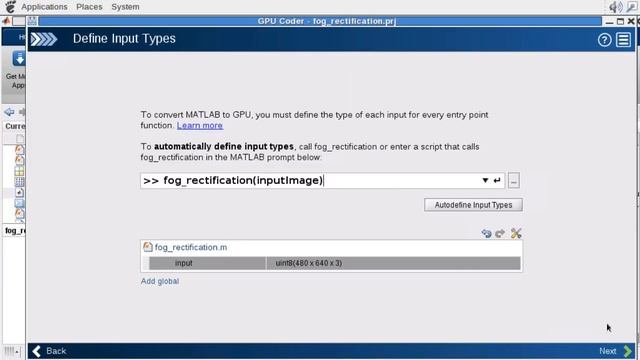Click the Add global link
640x360 pixels.
pyautogui.click(x=160, y=281)
